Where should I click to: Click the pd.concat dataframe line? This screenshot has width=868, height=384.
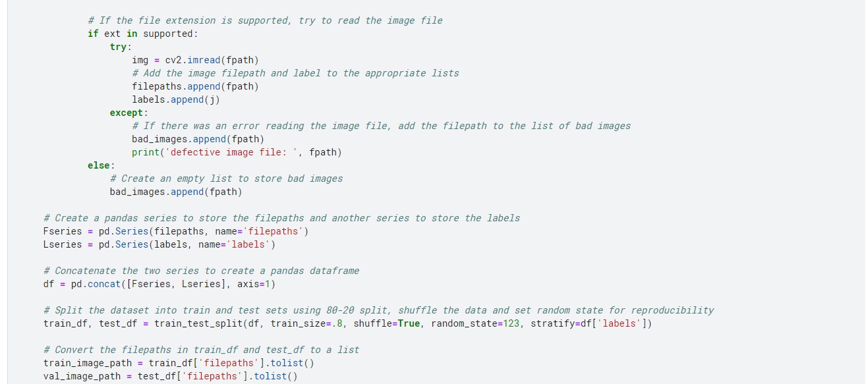tap(159, 284)
